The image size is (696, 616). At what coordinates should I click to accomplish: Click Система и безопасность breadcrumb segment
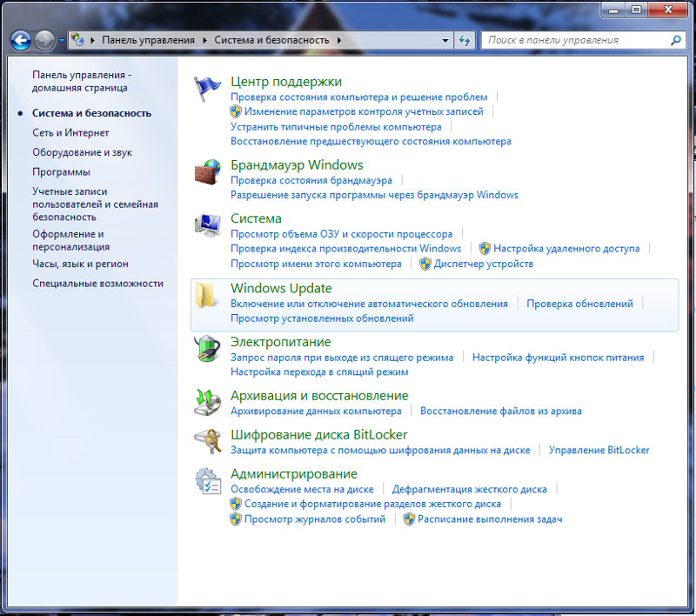coord(271,40)
